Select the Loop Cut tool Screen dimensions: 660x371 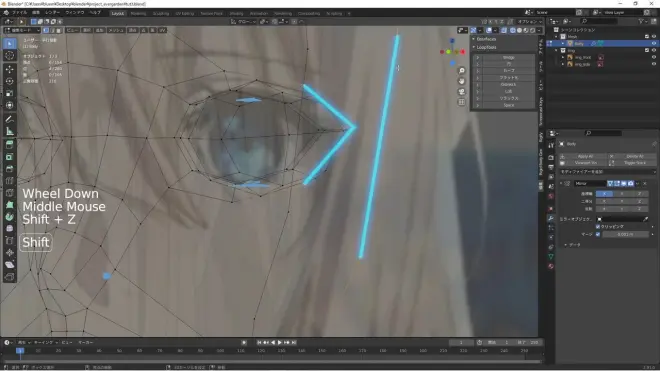[x=10, y=181]
